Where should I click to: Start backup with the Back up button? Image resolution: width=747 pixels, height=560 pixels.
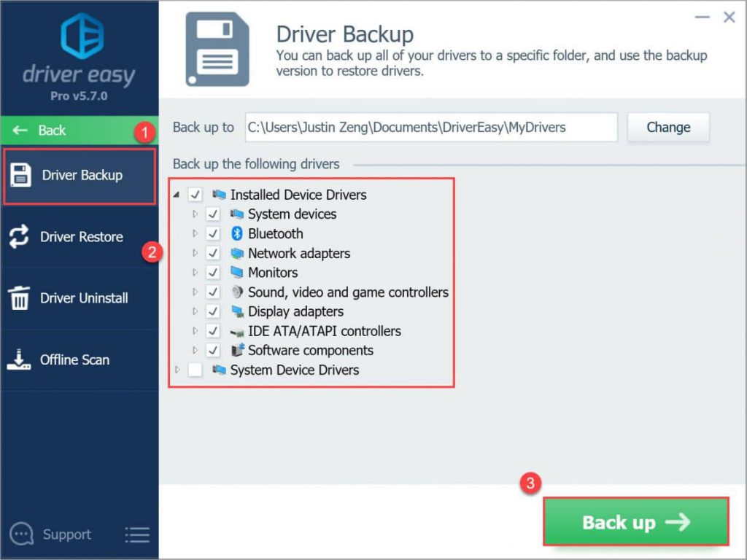[x=636, y=522]
